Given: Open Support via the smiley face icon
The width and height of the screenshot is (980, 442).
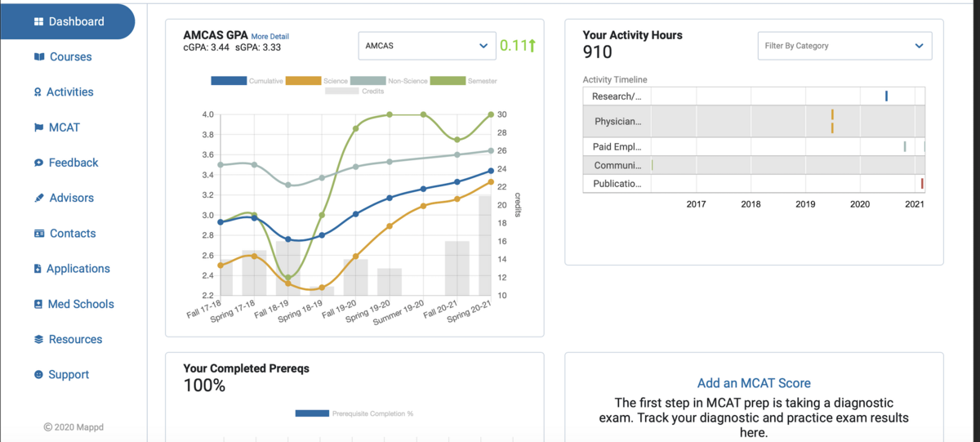Looking at the screenshot, I should (x=38, y=374).
